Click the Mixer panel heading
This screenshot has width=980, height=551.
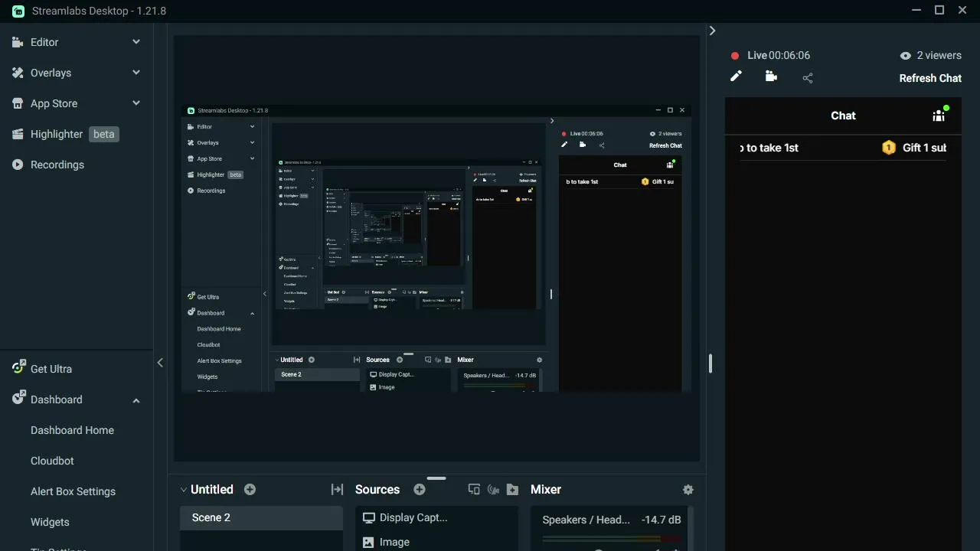click(x=546, y=490)
